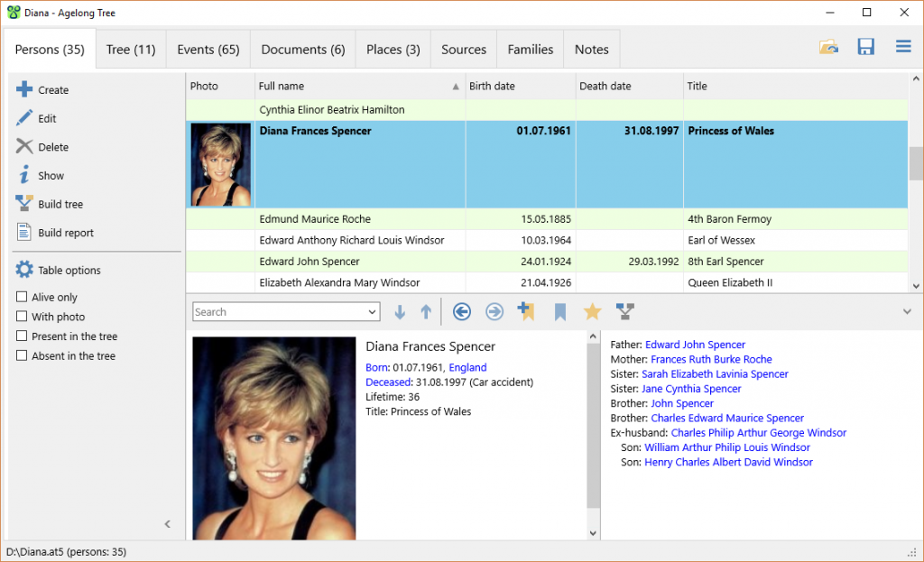Enable the Alive only checkbox

22,297
